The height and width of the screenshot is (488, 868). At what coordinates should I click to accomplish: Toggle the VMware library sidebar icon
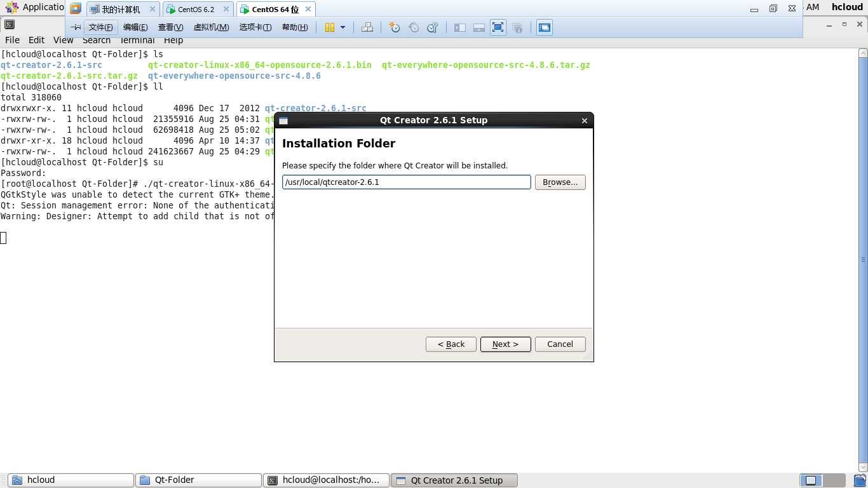(x=459, y=27)
